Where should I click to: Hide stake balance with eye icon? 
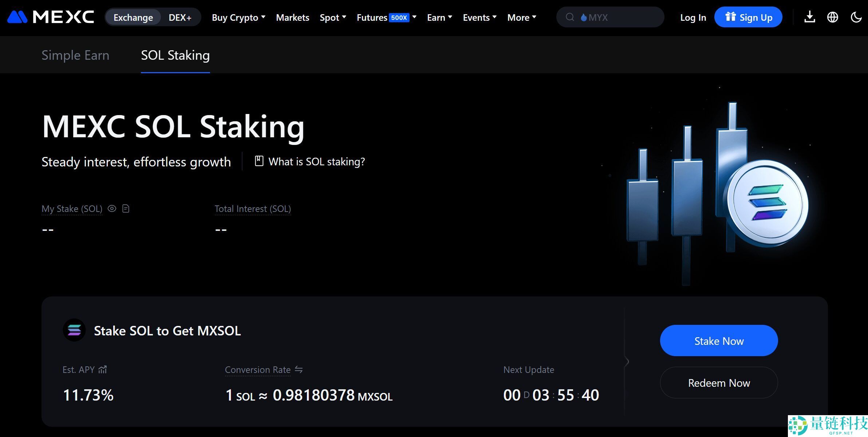pos(112,209)
